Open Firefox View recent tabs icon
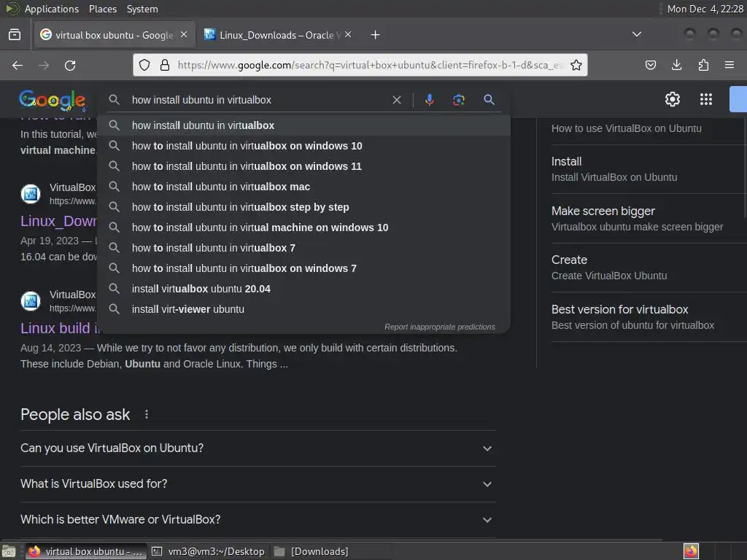Viewport: 747px width, 560px height. click(15, 35)
